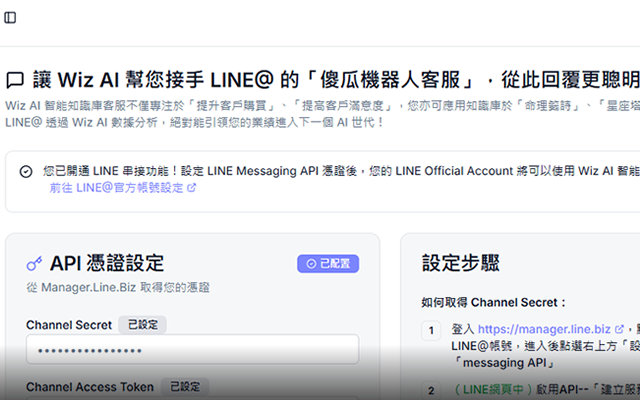
Task: Click the Channel Secret label
Action: (x=69, y=324)
